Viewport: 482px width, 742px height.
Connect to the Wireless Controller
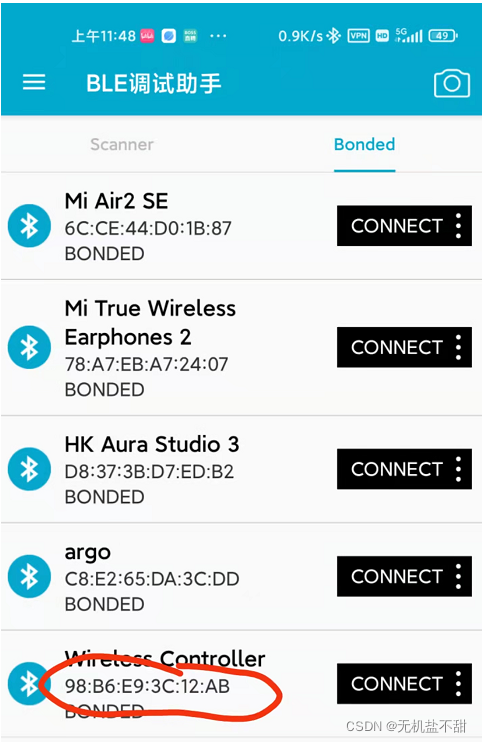pyautogui.click(x=396, y=684)
